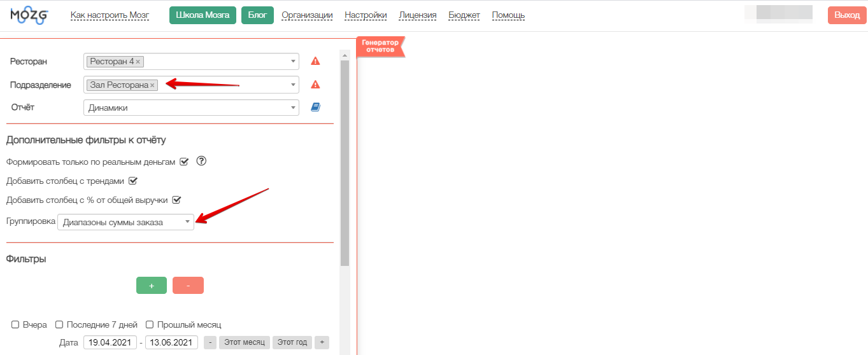Click the question mark help icon
This screenshot has width=868, height=355.
point(202,161)
